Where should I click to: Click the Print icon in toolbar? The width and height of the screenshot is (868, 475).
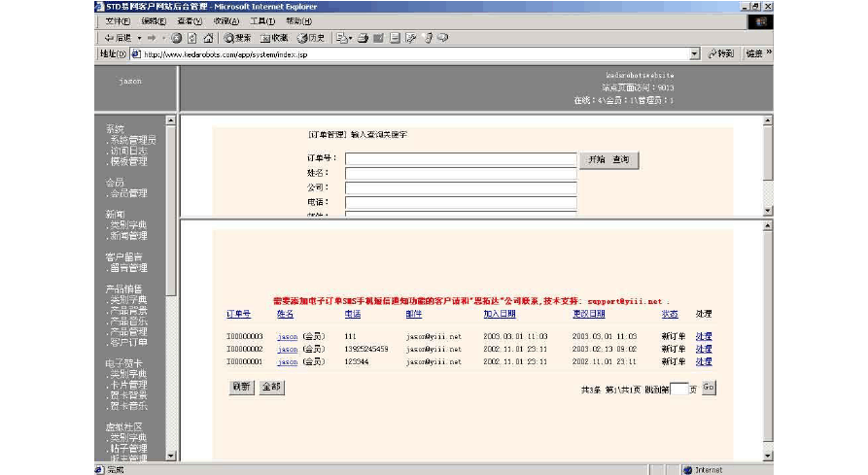tap(363, 38)
